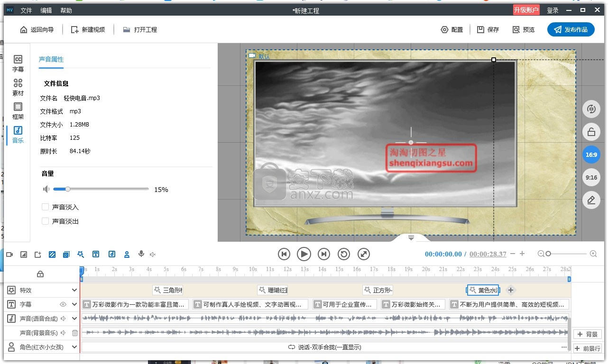The height and width of the screenshot is (364, 608).
Task: Click the 角色 track person icon
Action: coord(11,347)
